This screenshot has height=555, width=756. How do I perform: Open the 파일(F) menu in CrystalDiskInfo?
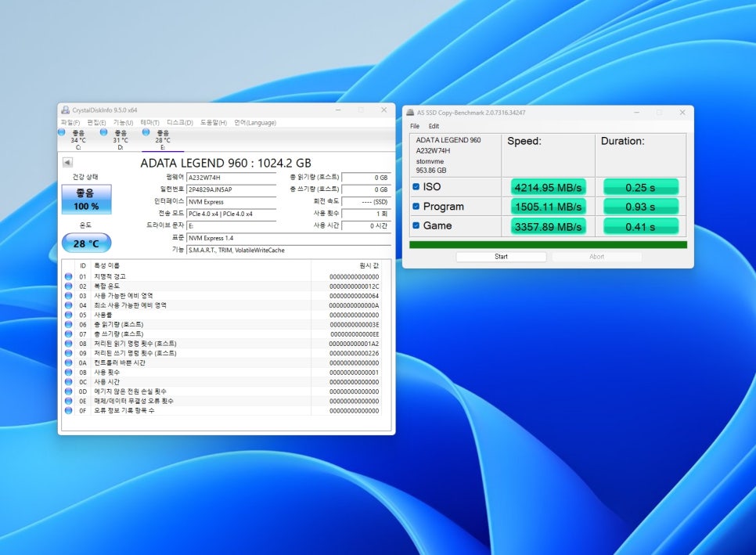(70, 122)
